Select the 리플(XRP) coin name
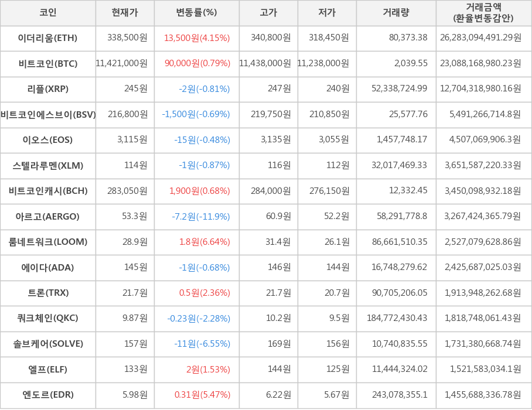The height and width of the screenshot is (410, 532). pos(48,89)
